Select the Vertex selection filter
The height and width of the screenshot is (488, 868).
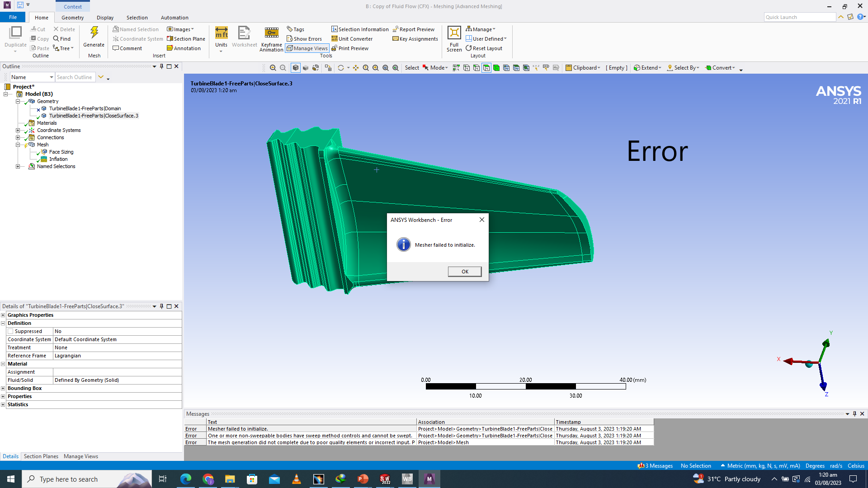click(x=467, y=68)
